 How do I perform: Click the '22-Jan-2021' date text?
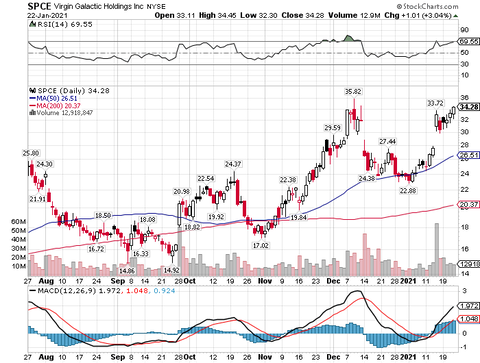pyautogui.click(x=47, y=16)
